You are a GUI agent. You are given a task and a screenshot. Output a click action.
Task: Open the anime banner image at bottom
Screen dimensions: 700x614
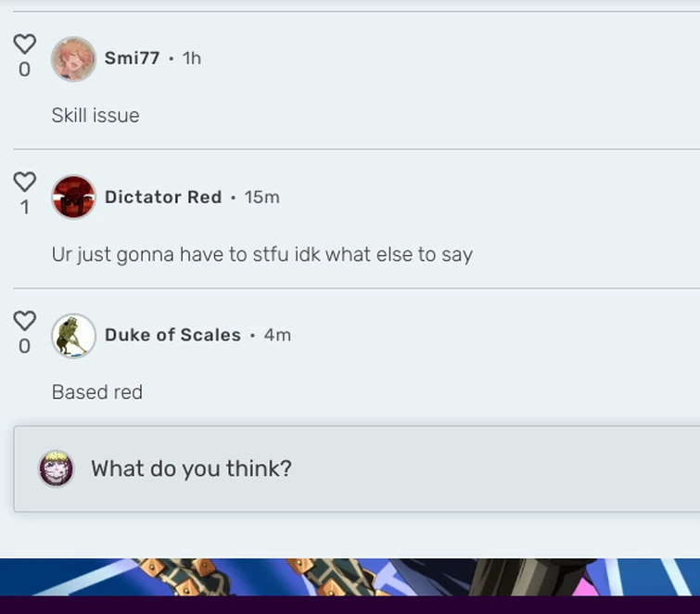(x=350, y=577)
